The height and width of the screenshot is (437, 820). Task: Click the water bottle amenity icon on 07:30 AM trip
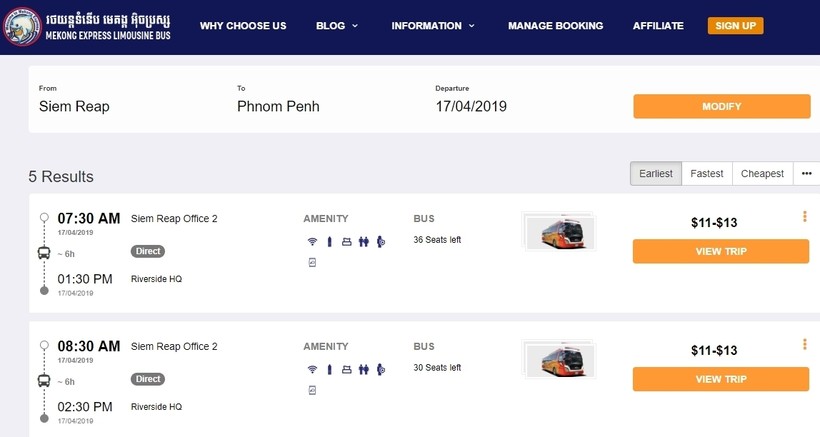(x=329, y=241)
